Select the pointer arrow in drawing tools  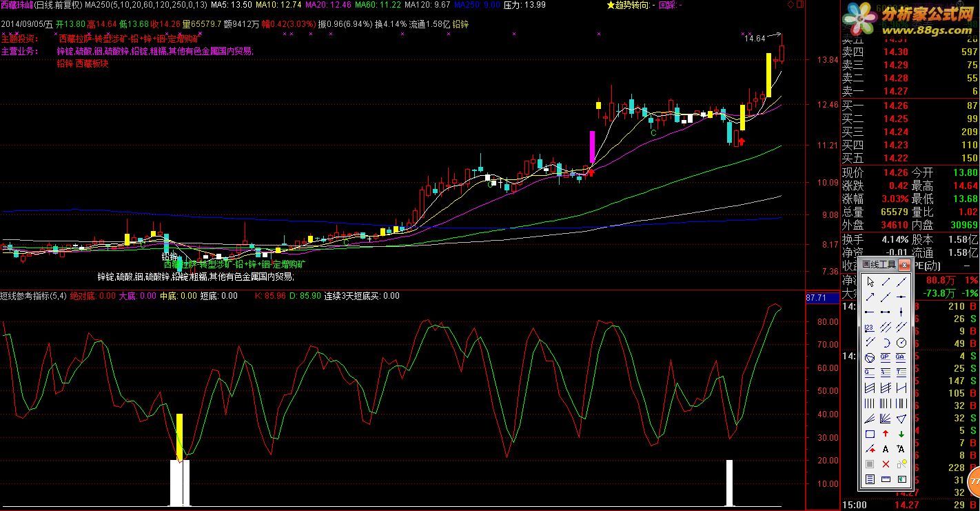pos(870,281)
